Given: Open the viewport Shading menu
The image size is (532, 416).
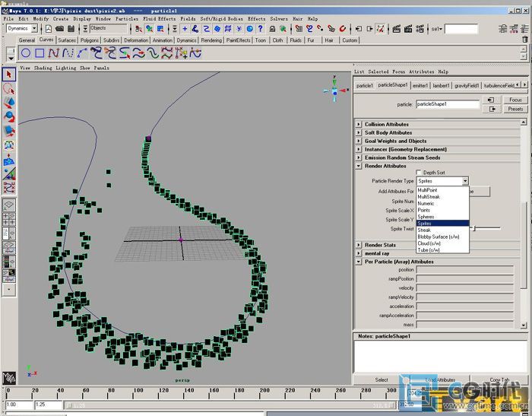Looking at the screenshot, I should pos(43,68).
